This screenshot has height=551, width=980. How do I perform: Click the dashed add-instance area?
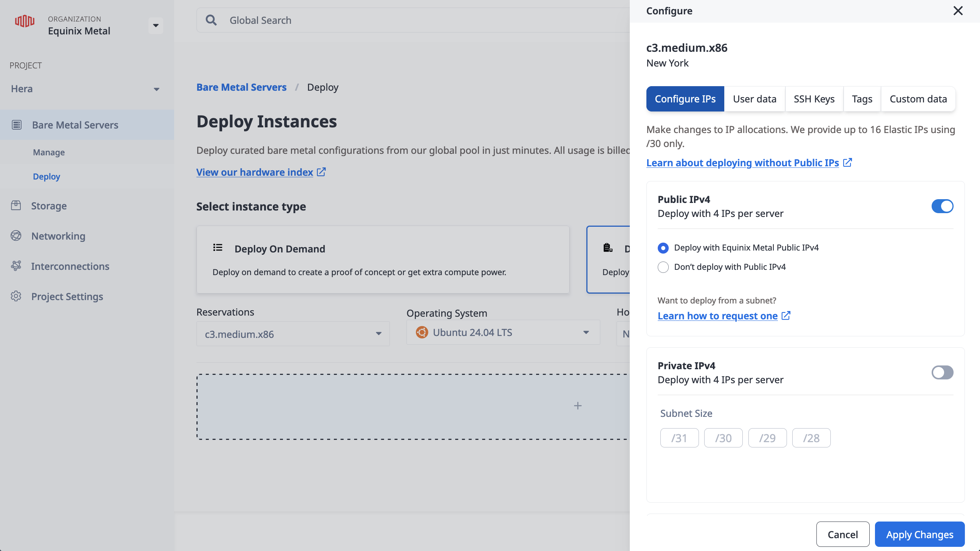point(413,406)
